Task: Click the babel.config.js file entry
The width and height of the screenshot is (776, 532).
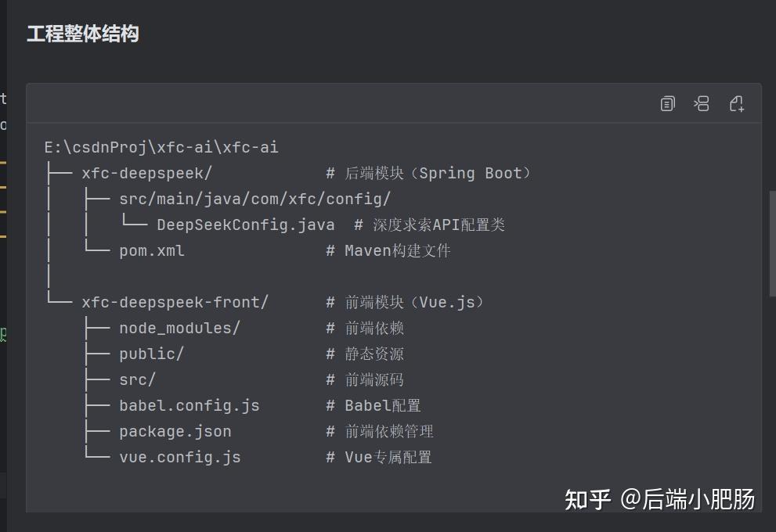Action: pyautogui.click(x=189, y=405)
